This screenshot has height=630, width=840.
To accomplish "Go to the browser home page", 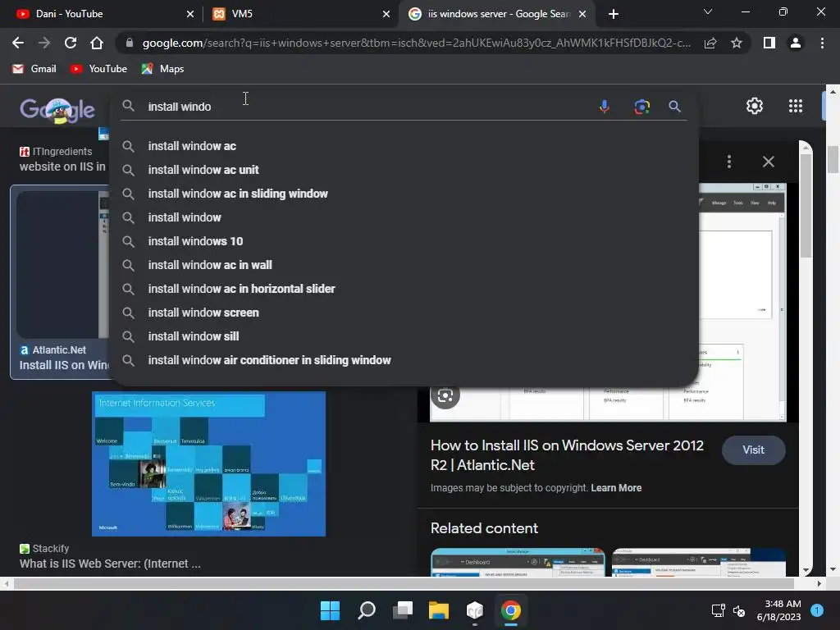I will point(97,43).
